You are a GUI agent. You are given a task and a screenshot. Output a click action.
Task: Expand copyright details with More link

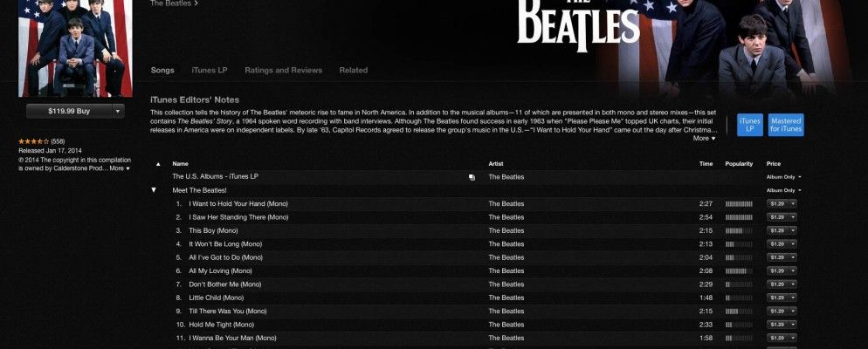tap(119, 168)
